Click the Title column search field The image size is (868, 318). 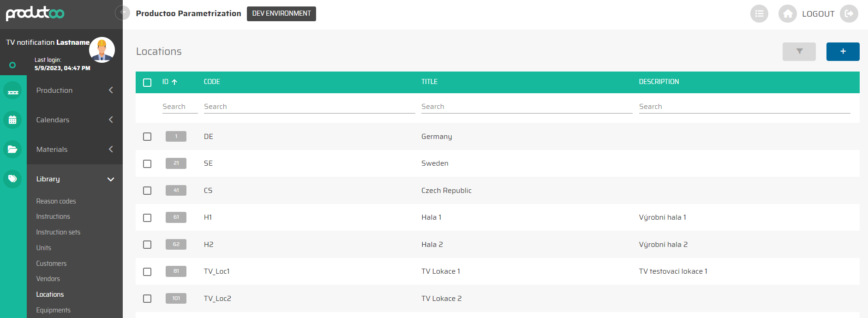coord(526,107)
